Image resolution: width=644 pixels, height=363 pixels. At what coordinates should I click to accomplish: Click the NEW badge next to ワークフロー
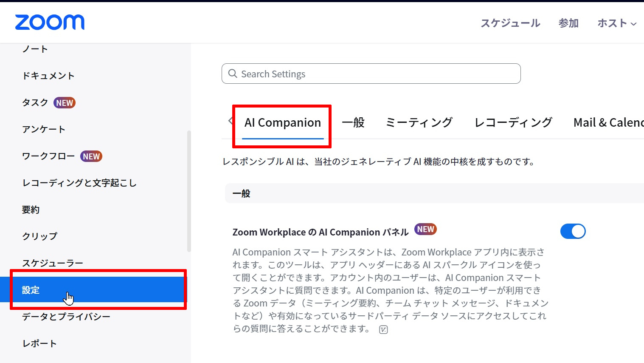91,156
